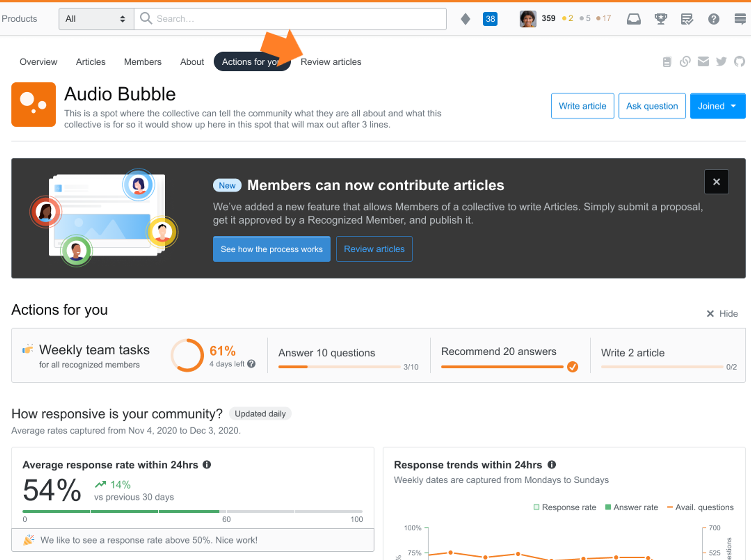Click the 14% vs previous 30 days trend
Screen dimensions: 751x560
tap(134, 490)
